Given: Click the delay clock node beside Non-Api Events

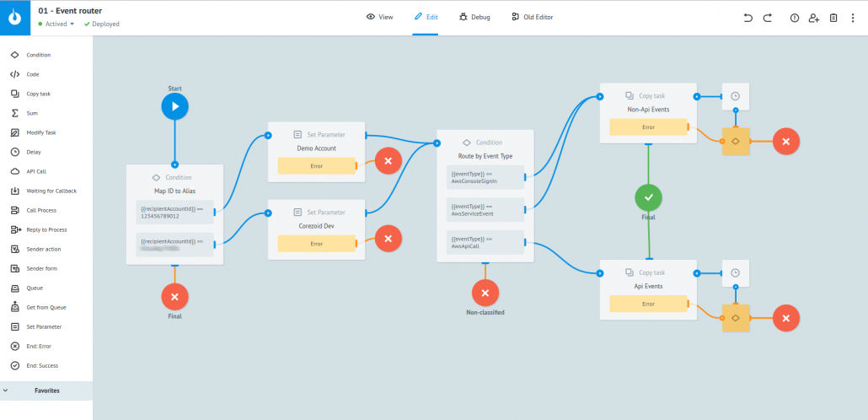Looking at the screenshot, I should pyautogui.click(x=735, y=96).
